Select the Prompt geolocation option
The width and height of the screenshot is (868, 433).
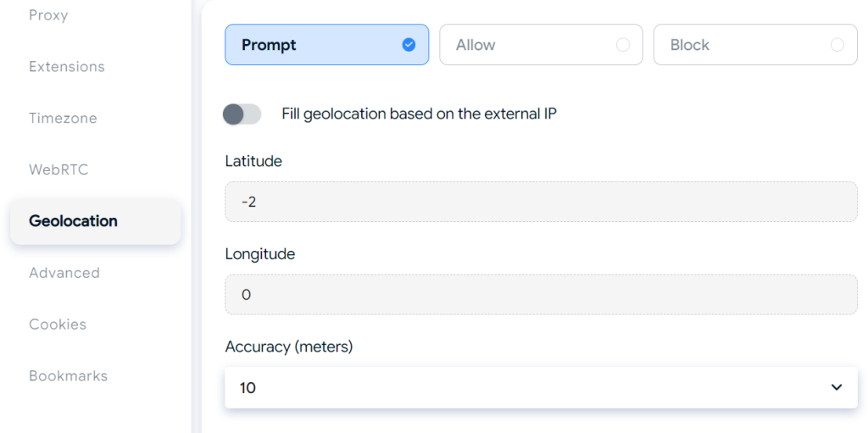click(326, 45)
